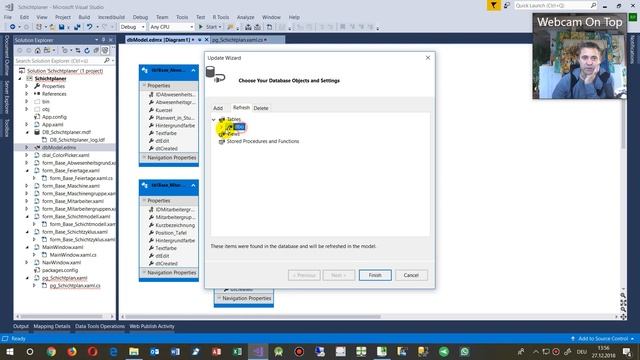Click the diagram zoom-in magnifier icon
Viewport: 640px width, 360px height.
pos(623,295)
